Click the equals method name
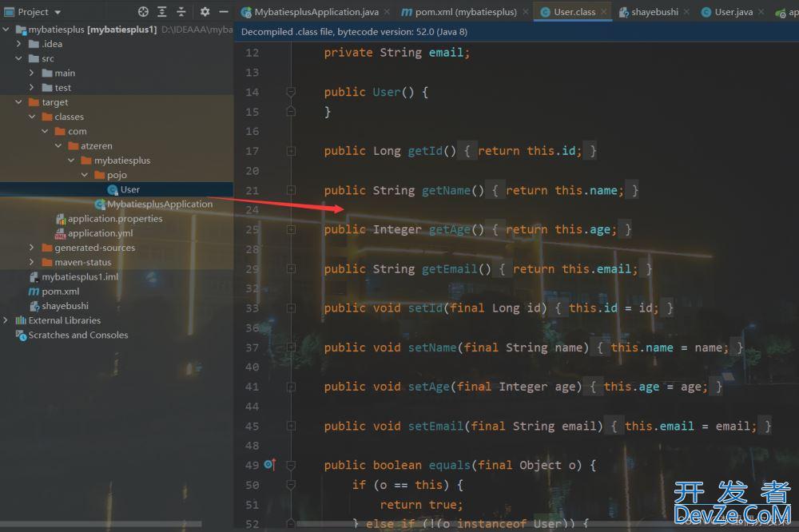 [449, 465]
